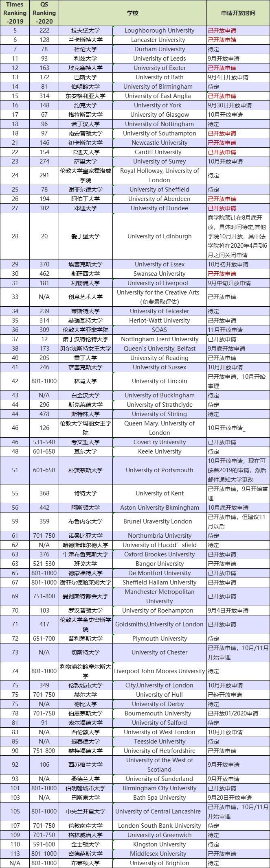Click the 'University of Birmingham' cell
Image resolution: width=270 pixels, height=868 pixels.
tap(160, 87)
